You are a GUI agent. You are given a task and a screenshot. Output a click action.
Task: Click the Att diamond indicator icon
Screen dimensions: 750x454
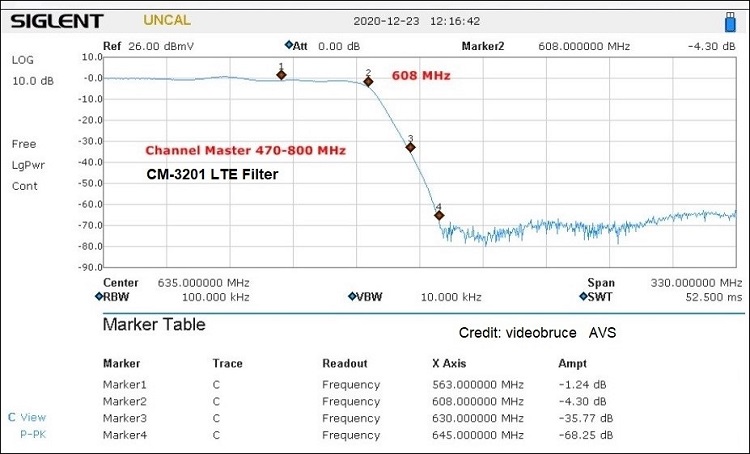click(x=288, y=45)
